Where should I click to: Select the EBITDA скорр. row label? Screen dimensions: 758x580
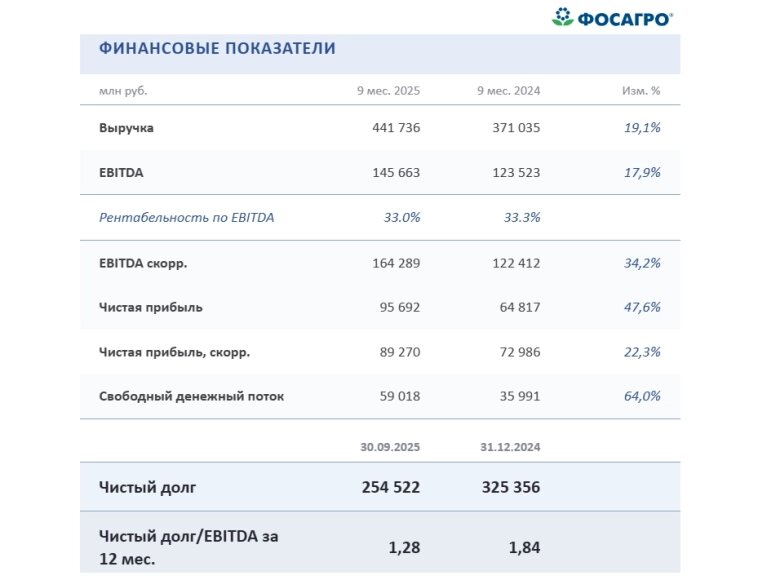tap(143, 263)
